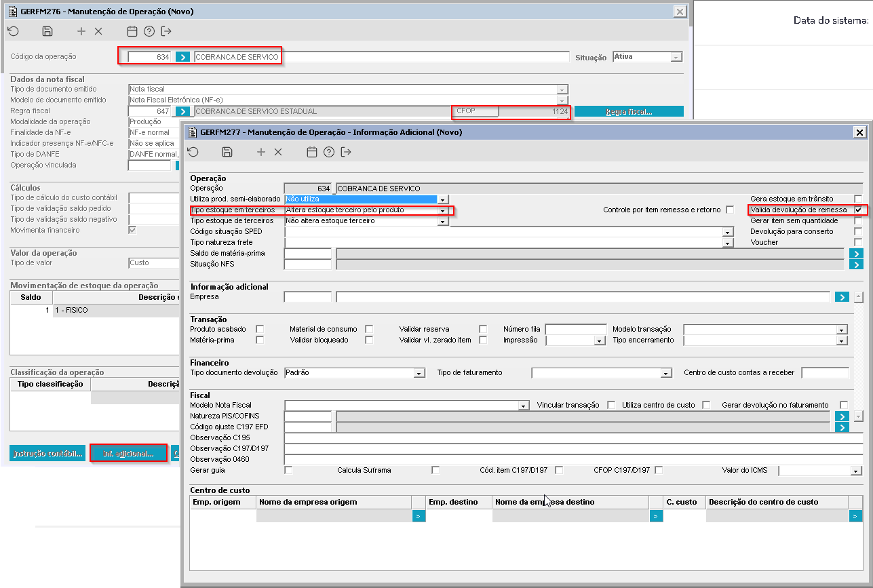This screenshot has width=873, height=588.
Task: Click lookup arrow next to Código da operação
Action: point(182,57)
